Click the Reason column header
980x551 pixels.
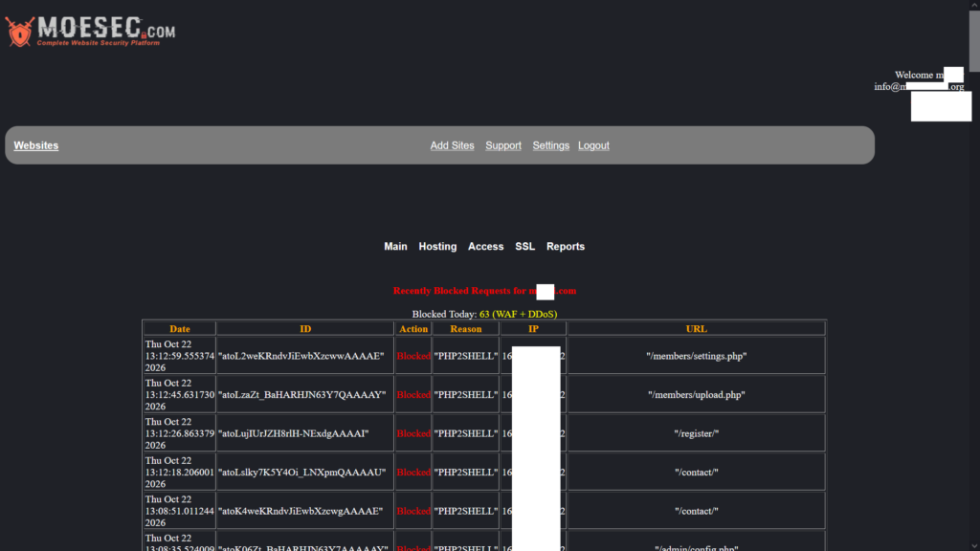click(466, 329)
